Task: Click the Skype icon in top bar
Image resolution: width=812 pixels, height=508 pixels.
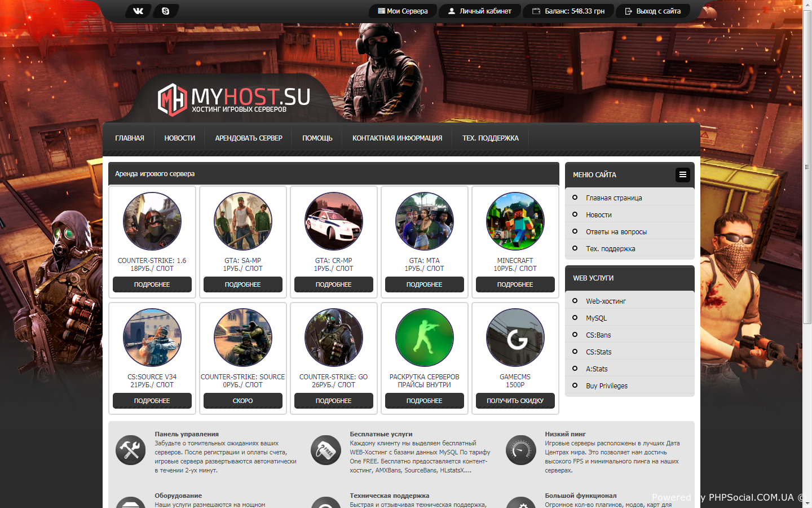Action: point(165,11)
